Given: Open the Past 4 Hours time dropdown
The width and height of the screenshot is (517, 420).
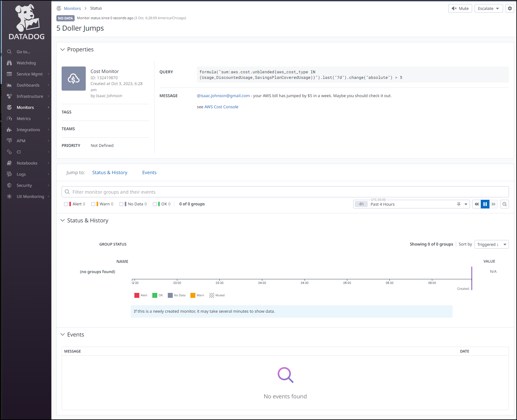Looking at the screenshot, I should point(411,204).
